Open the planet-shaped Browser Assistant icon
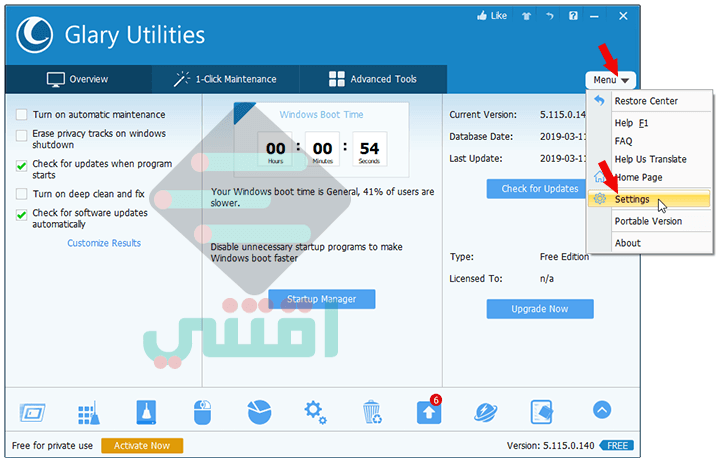Image resolution: width=720 pixels, height=458 pixels. coord(485,412)
